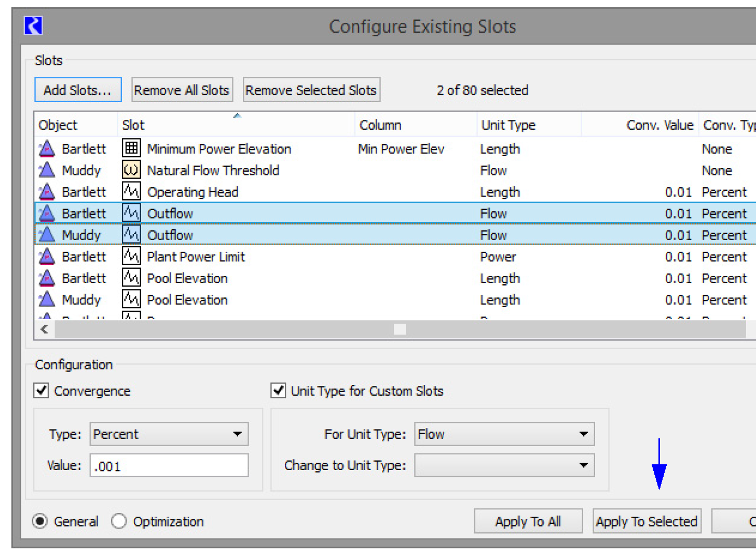Click the reservoir icon on Muddy Pool Elevation row
The image size is (756, 553).
[x=47, y=299]
